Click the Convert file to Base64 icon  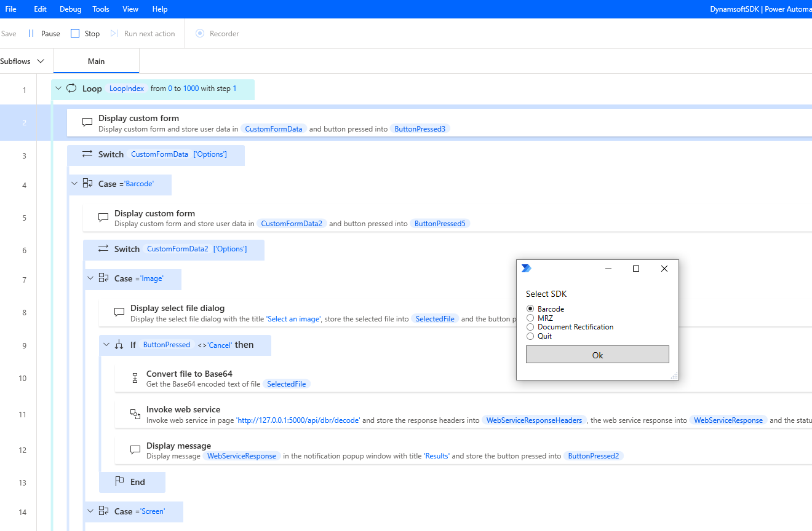click(135, 379)
